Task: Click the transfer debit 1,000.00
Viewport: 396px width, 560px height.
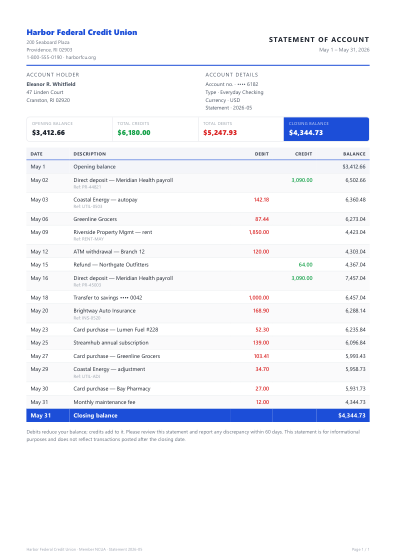Action: coord(259,298)
